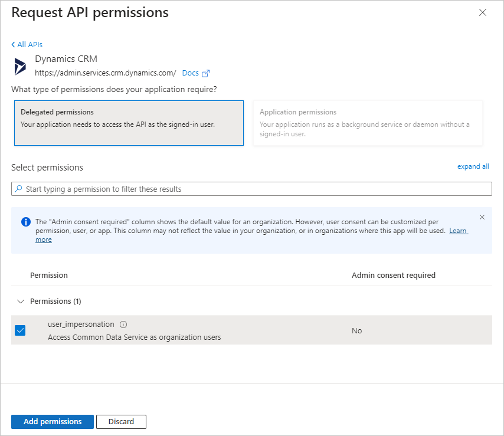
Task: Open the Learn more link
Action: coord(459,231)
